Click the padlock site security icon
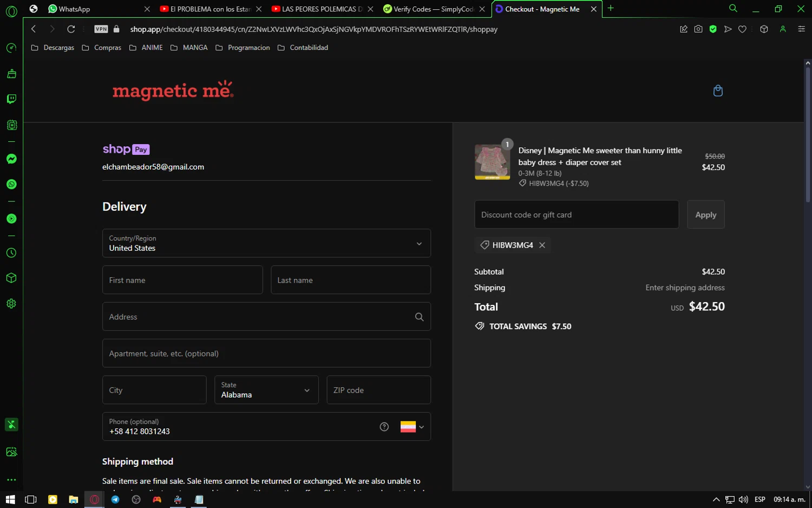The height and width of the screenshot is (508, 812). [x=116, y=29]
